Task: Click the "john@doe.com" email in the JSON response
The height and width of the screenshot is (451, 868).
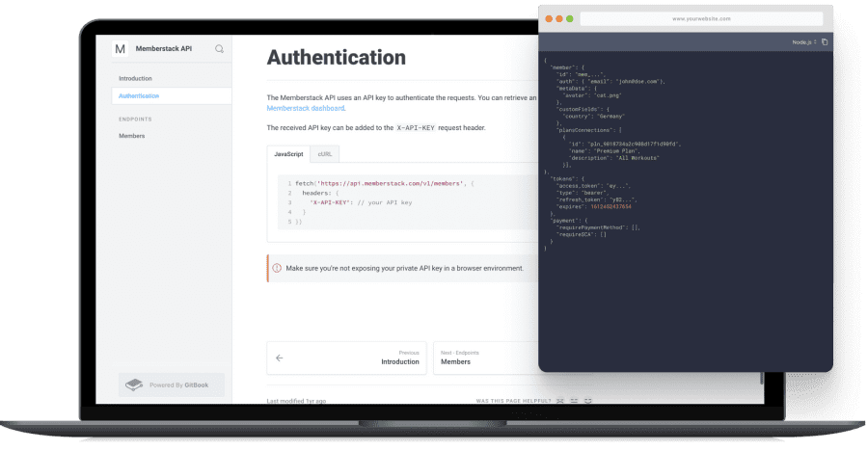Action: click(x=637, y=81)
